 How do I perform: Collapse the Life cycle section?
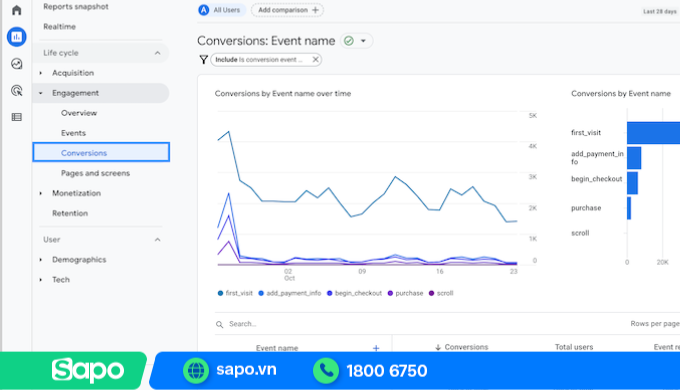(x=157, y=53)
